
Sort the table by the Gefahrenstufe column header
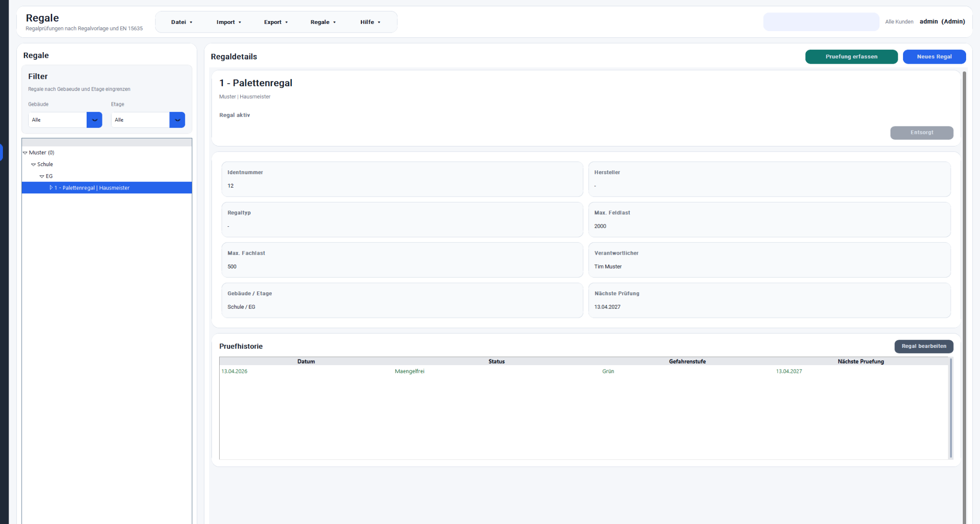pos(687,361)
